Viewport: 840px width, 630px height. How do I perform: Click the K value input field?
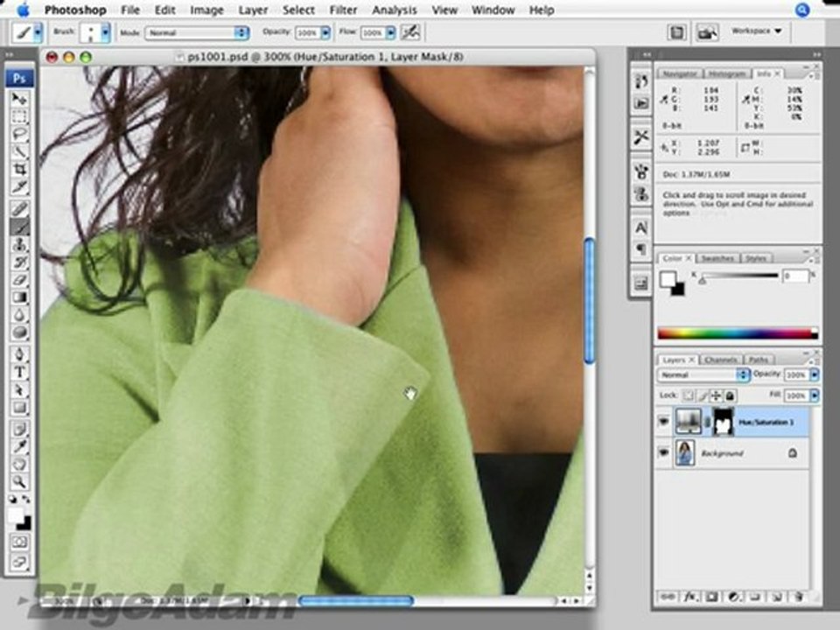[x=795, y=276]
